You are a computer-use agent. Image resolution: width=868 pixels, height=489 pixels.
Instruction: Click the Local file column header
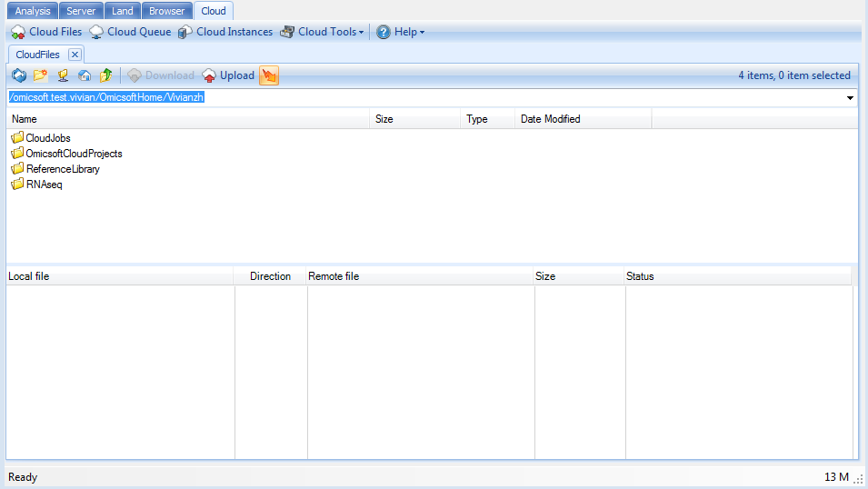pyautogui.click(x=120, y=276)
